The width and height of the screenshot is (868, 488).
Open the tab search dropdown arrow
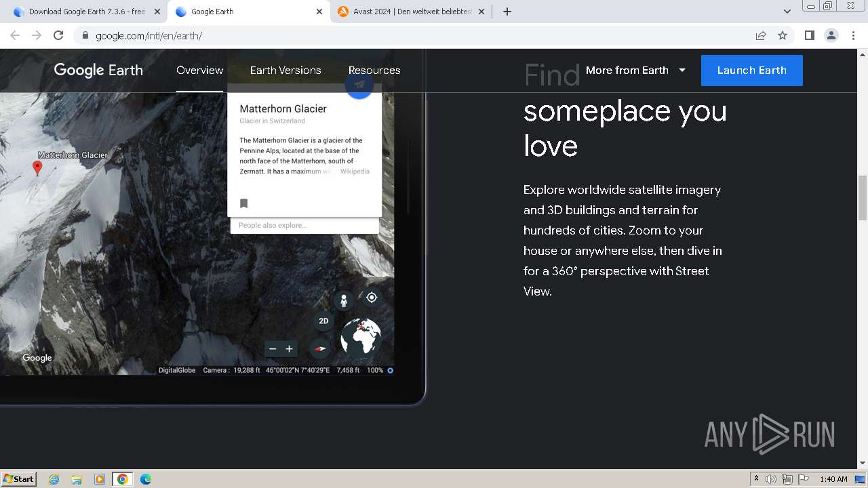point(787,12)
